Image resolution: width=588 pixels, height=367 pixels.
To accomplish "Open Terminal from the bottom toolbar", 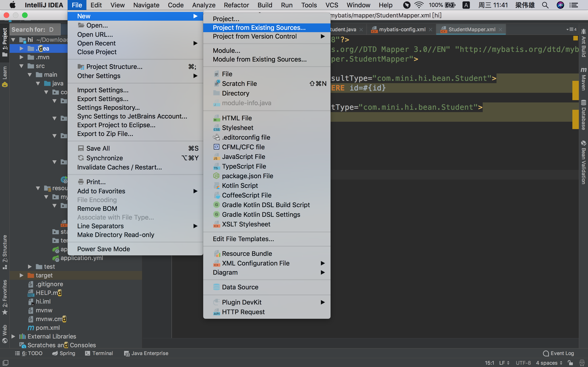I will [99, 353].
